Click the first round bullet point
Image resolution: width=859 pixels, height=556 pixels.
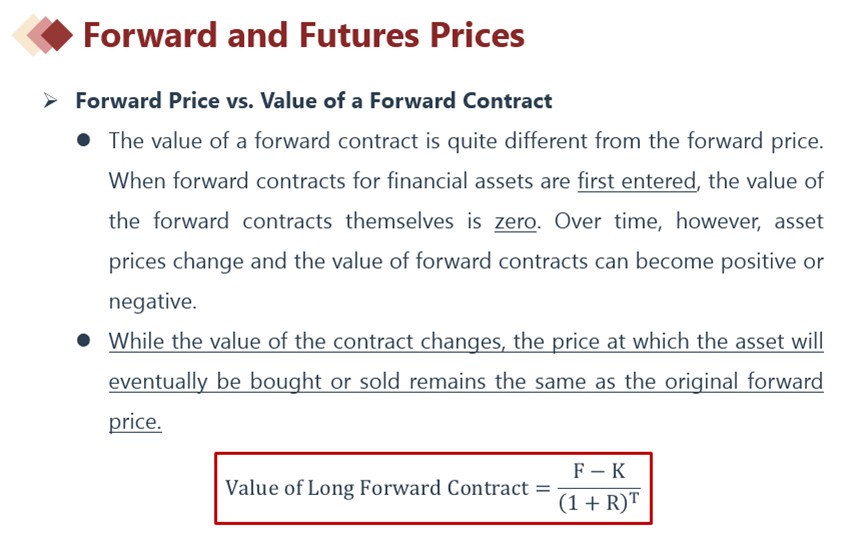tap(84, 140)
